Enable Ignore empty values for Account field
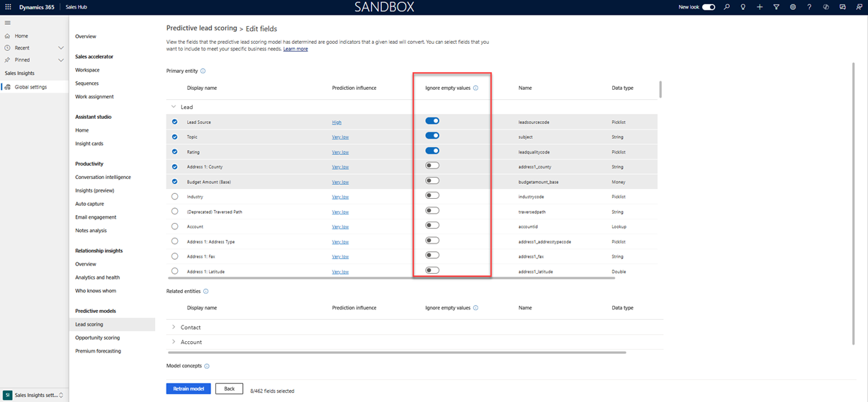 coord(432,225)
